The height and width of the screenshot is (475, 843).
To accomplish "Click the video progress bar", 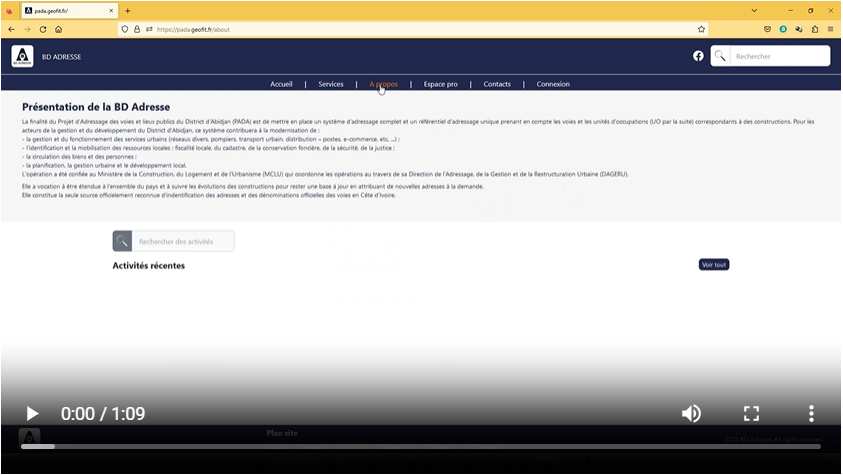I will point(420,446).
